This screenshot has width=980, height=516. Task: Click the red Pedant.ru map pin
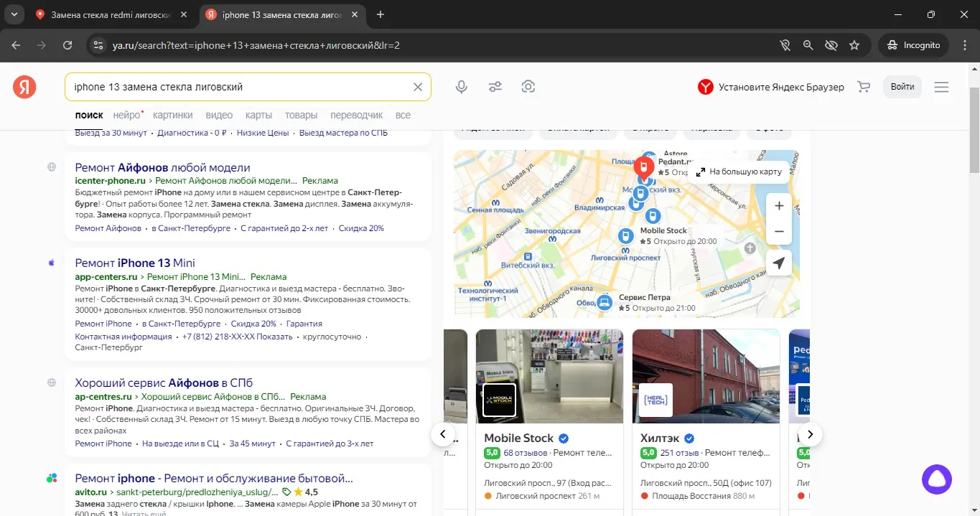point(644,169)
